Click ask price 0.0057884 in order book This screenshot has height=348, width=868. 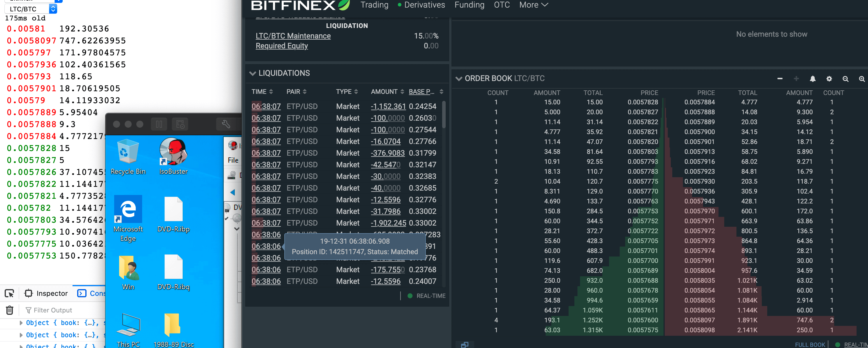[x=699, y=102]
